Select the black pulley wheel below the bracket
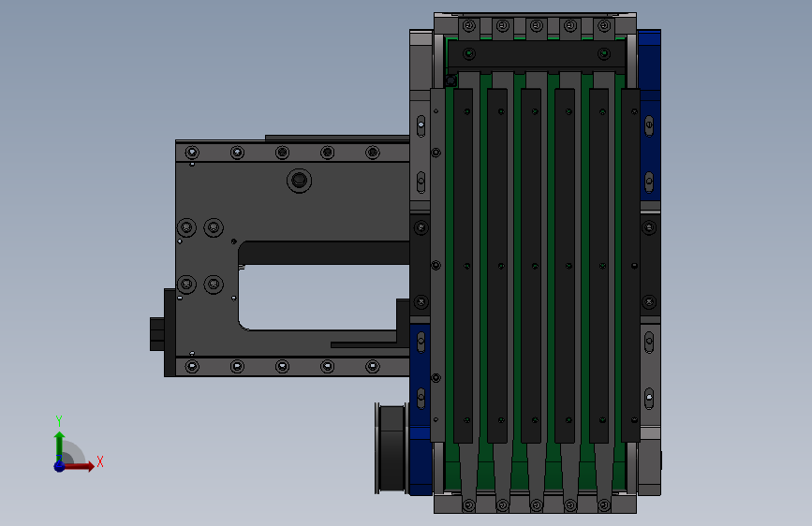 (x=391, y=448)
